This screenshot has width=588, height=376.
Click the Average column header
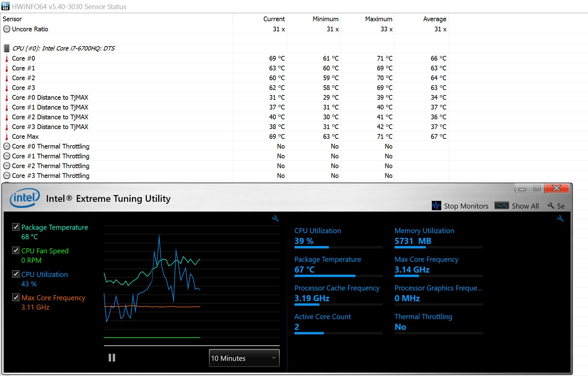click(x=435, y=19)
